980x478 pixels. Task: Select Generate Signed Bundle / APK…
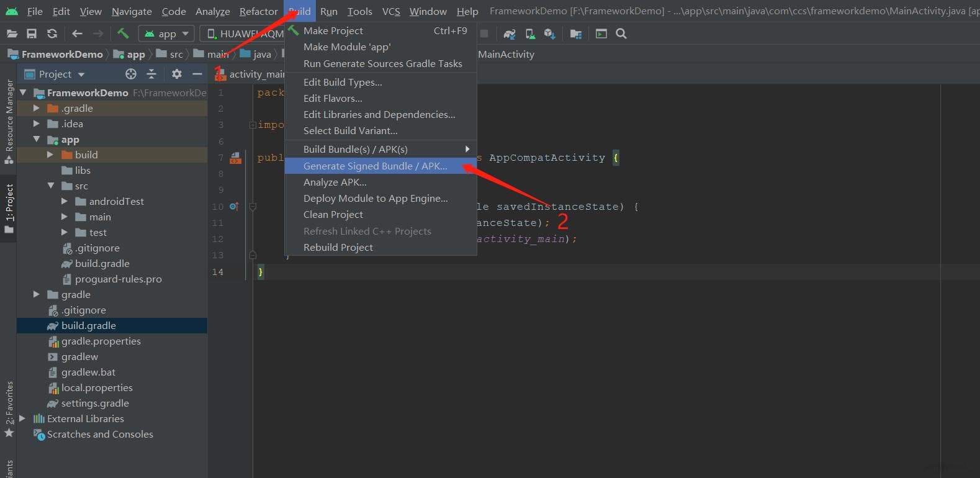[x=380, y=166]
